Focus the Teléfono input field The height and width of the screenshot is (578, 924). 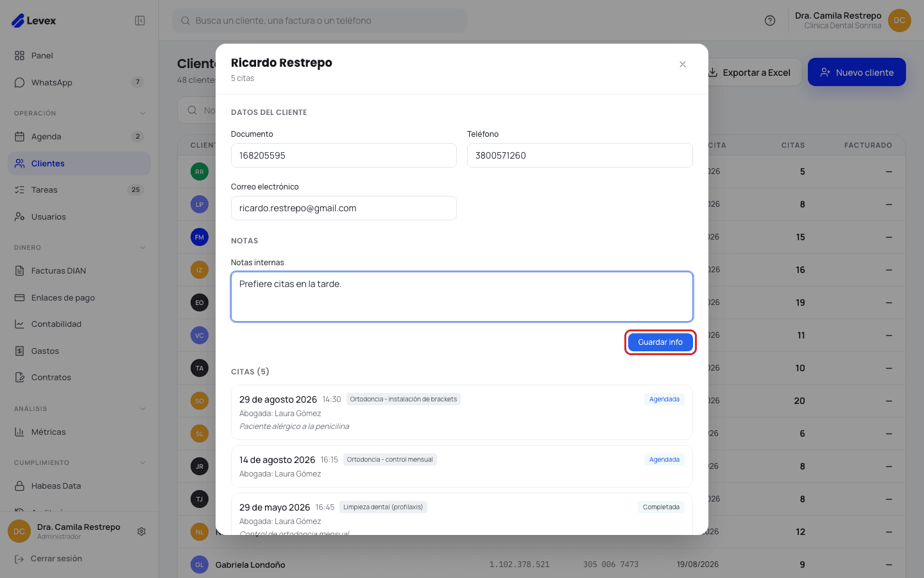580,155
